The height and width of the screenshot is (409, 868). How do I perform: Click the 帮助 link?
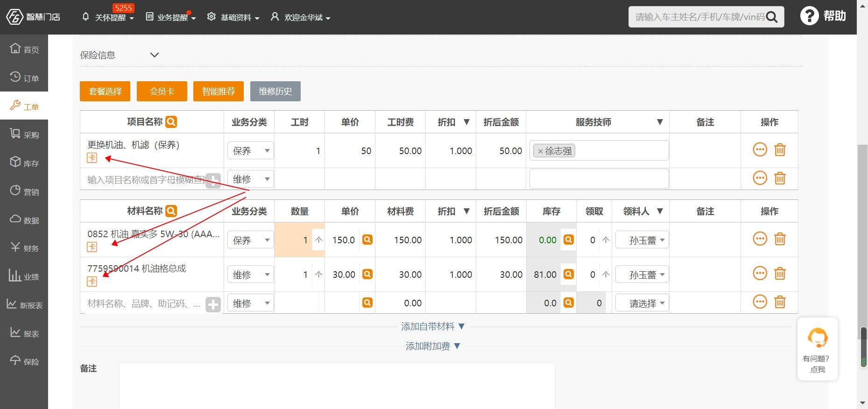point(835,16)
